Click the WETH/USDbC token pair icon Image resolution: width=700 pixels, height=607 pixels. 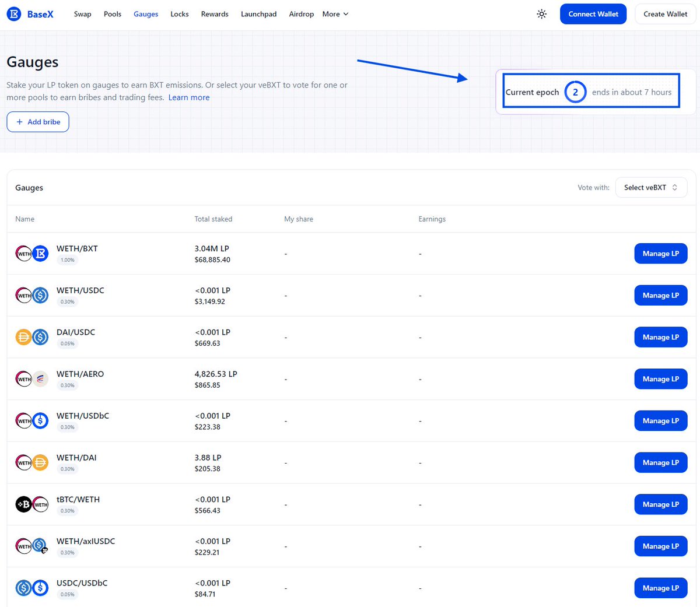[32, 421]
